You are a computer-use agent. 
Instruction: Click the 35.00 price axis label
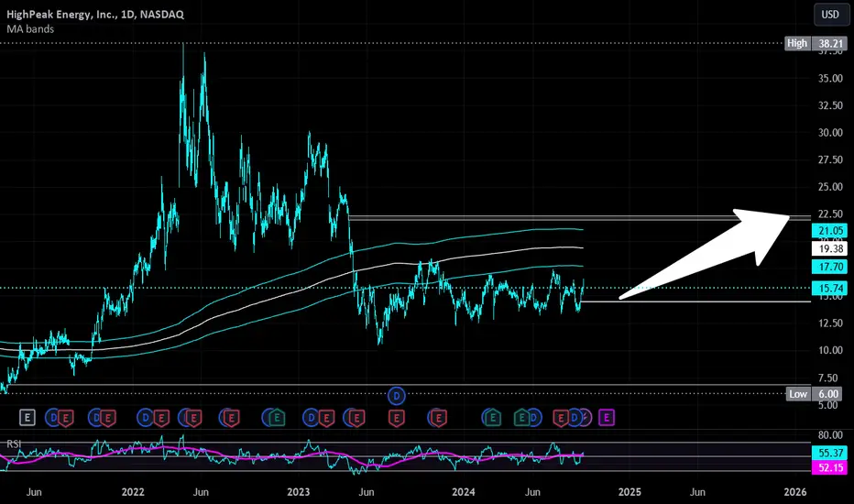(830, 79)
